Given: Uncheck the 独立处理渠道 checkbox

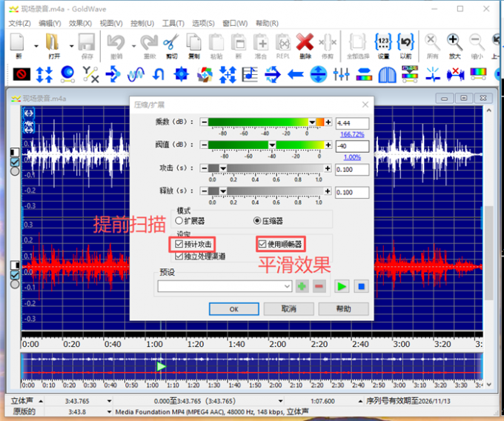Looking at the screenshot, I should click(x=179, y=256).
